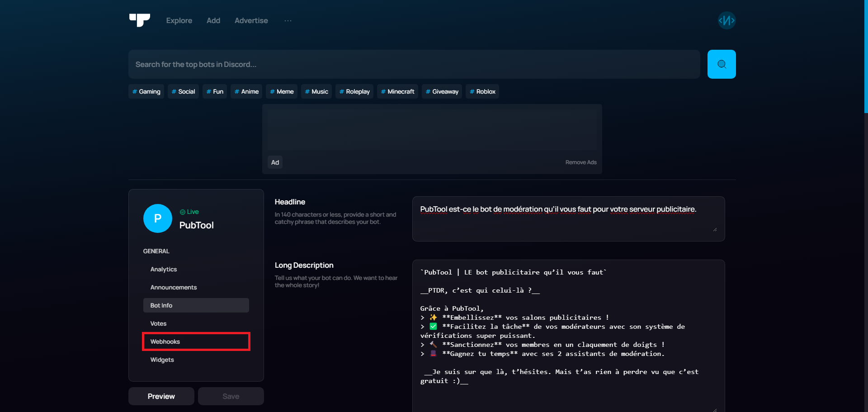Viewport: 868px width, 412px height.
Task: Click the Remove Ads link
Action: 580,162
